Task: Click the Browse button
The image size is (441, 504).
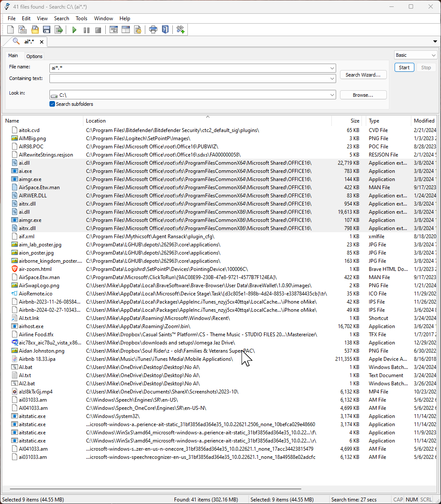Action: pyautogui.click(x=363, y=95)
